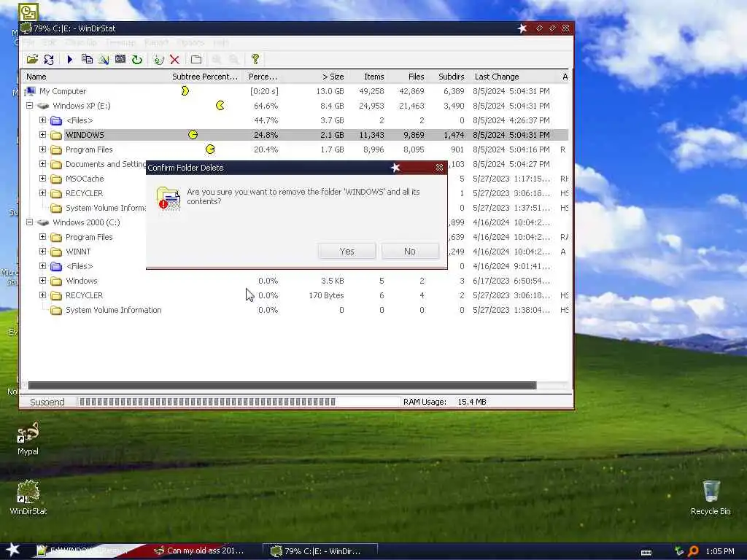Click the Explorer Here toolbar icon
The width and height of the screenshot is (747, 560).
pyautogui.click(x=104, y=59)
